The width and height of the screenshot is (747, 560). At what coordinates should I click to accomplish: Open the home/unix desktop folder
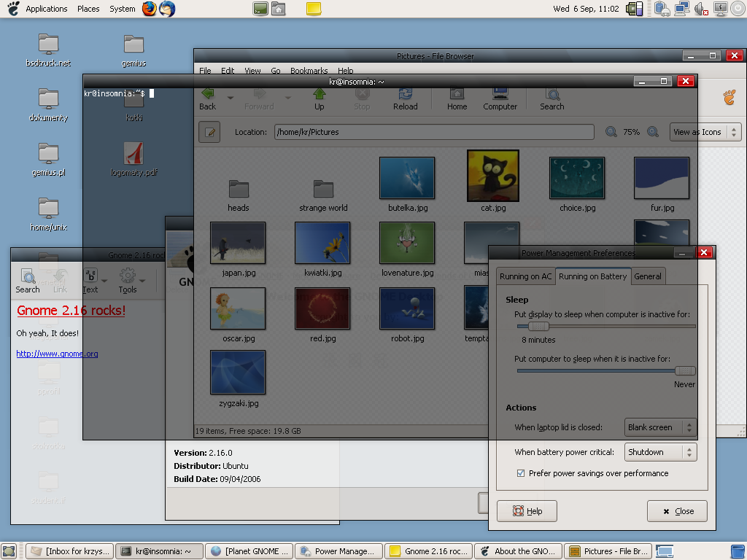click(x=48, y=215)
